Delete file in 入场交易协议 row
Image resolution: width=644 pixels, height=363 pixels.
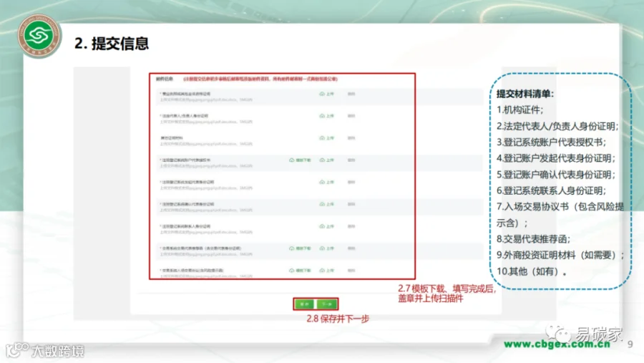click(351, 271)
